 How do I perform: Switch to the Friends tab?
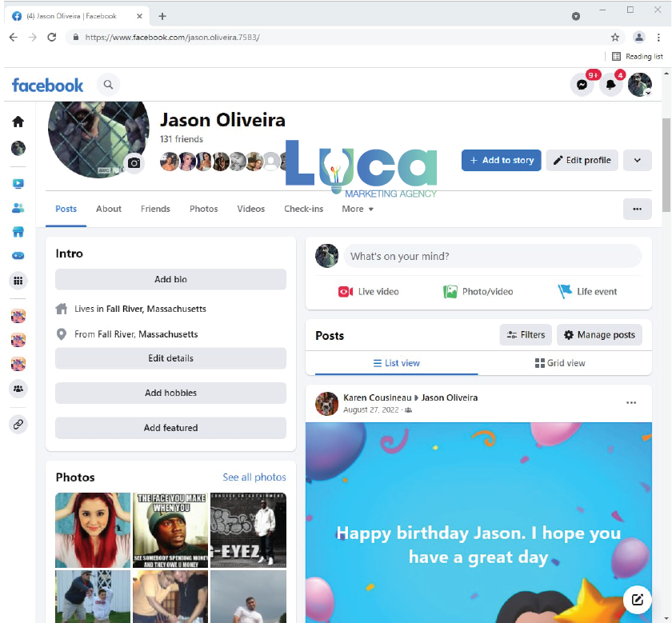(155, 209)
